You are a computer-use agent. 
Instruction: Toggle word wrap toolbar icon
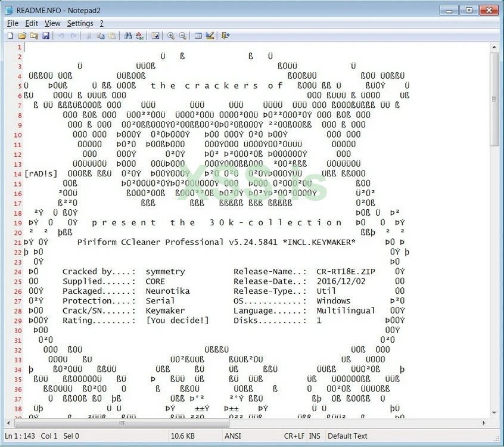coord(155,36)
